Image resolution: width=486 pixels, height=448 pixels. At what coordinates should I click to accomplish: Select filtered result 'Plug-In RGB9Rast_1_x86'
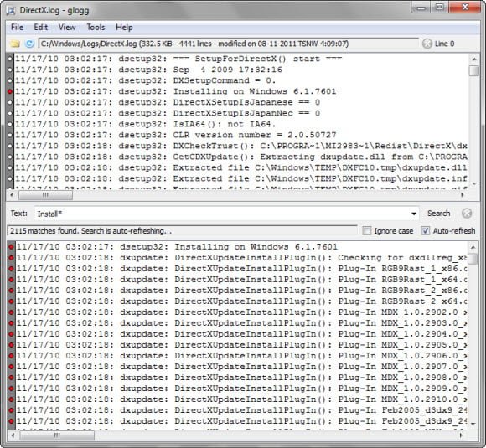241,269
